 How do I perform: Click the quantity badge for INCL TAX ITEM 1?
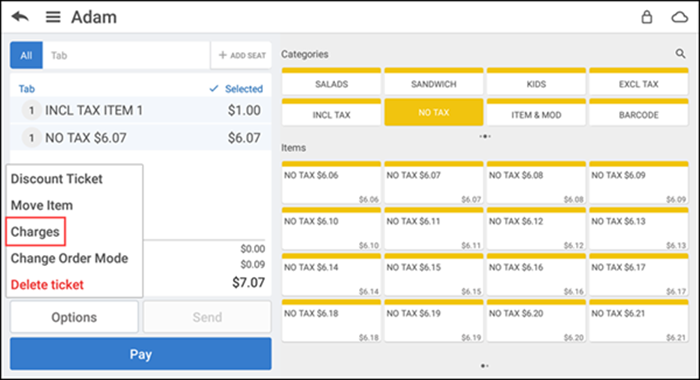pos(32,110)
